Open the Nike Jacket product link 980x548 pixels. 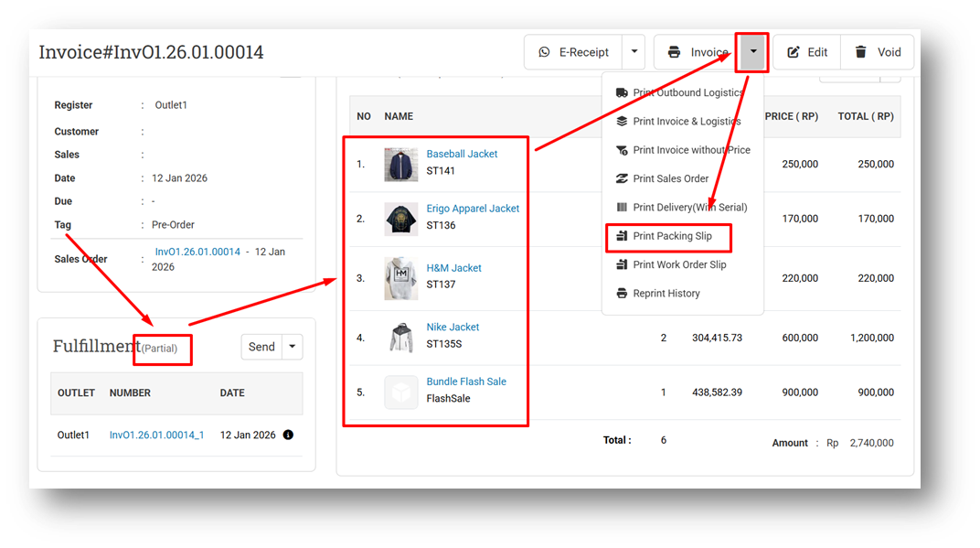coord(453,328)
